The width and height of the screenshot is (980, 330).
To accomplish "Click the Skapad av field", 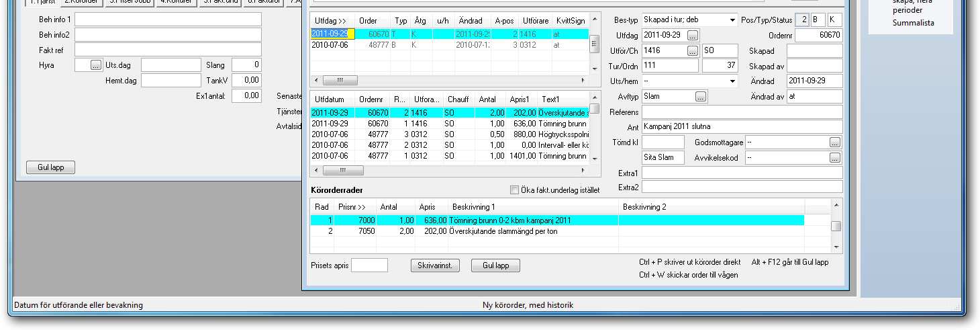I will pos(815,66).
